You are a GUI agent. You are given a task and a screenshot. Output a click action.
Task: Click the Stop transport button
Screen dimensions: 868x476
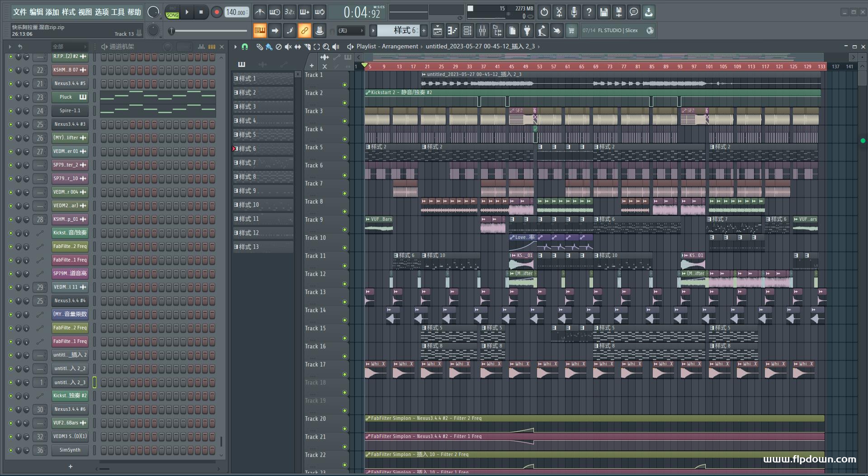point(201,12)
